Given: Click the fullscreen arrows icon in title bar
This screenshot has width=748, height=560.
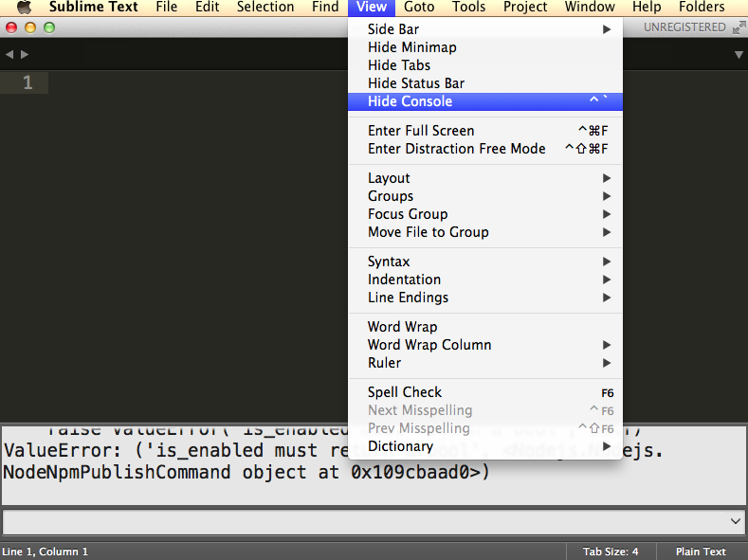Looking at the screenshot, I should (x=739, y=27).
